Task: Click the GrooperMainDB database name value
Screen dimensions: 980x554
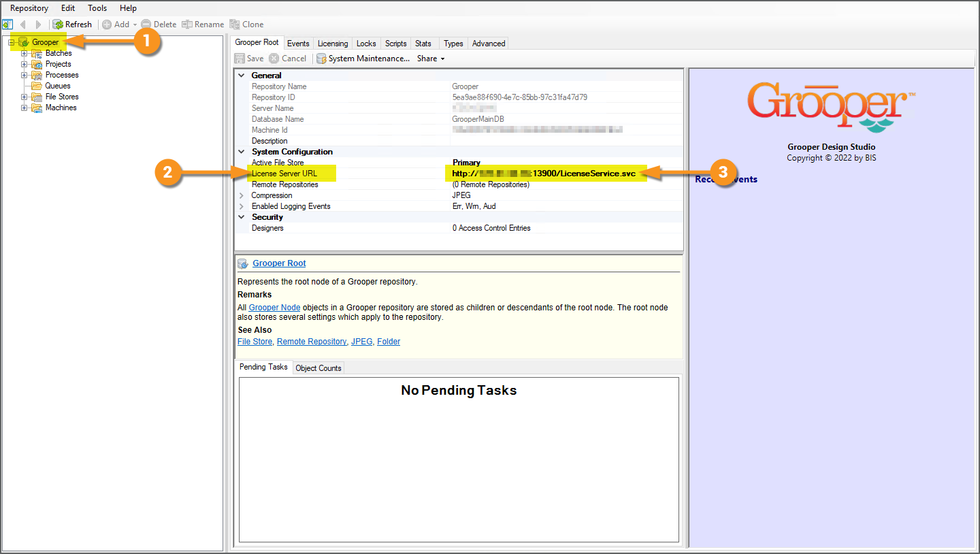Action: [x=478, y=119]
